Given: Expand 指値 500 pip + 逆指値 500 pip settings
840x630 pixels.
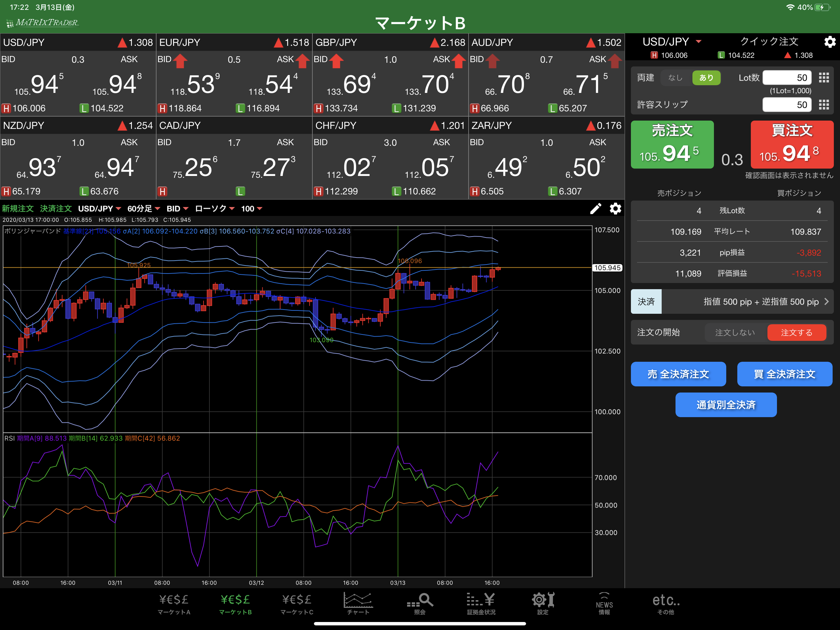Looking at the screenshot, I should (x=747, y=302).
